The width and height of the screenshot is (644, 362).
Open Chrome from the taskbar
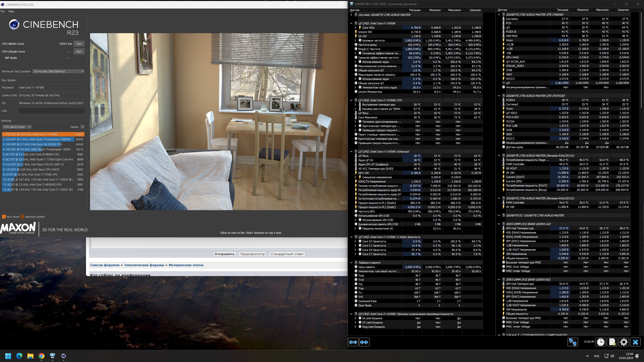click(x=42, y=356)
